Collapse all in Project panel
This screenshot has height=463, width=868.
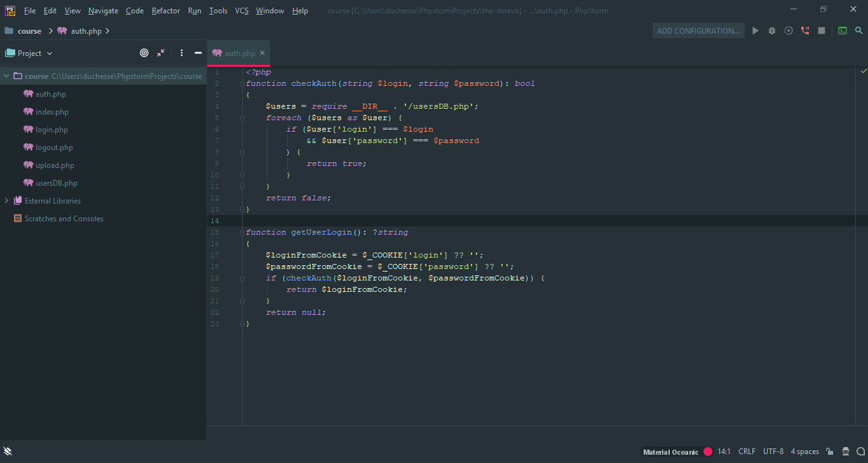(x=161, y=53)
